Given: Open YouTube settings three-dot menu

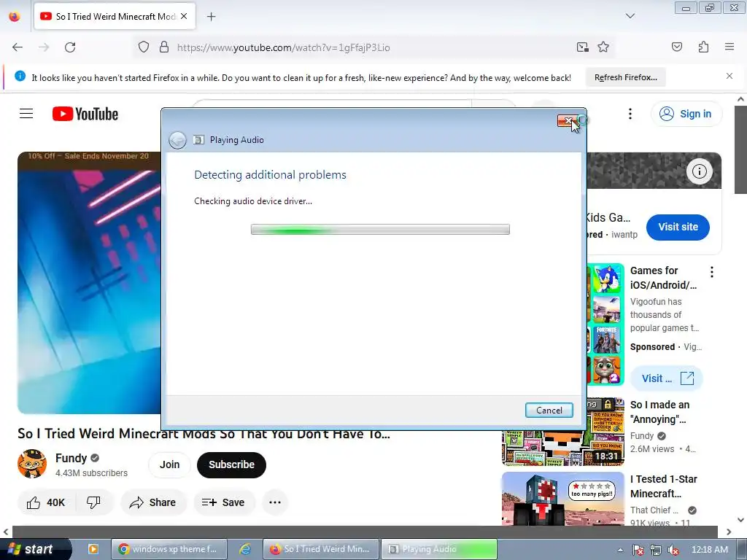Looking at the screenshot, I should point(630,114).
